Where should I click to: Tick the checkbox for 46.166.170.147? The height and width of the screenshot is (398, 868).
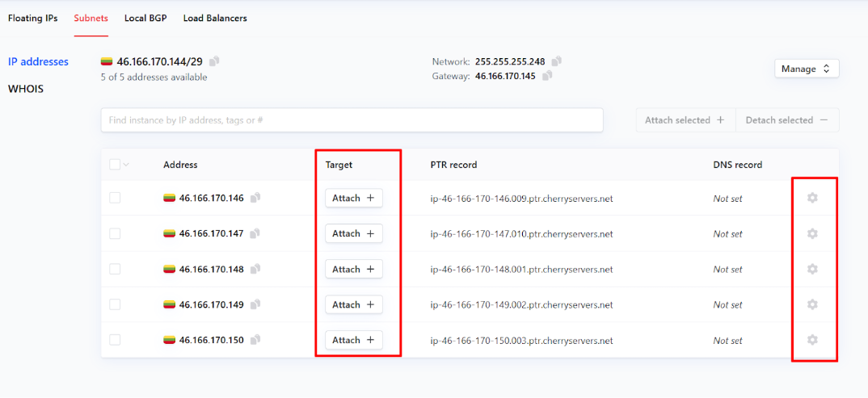(x=115, y=233)
